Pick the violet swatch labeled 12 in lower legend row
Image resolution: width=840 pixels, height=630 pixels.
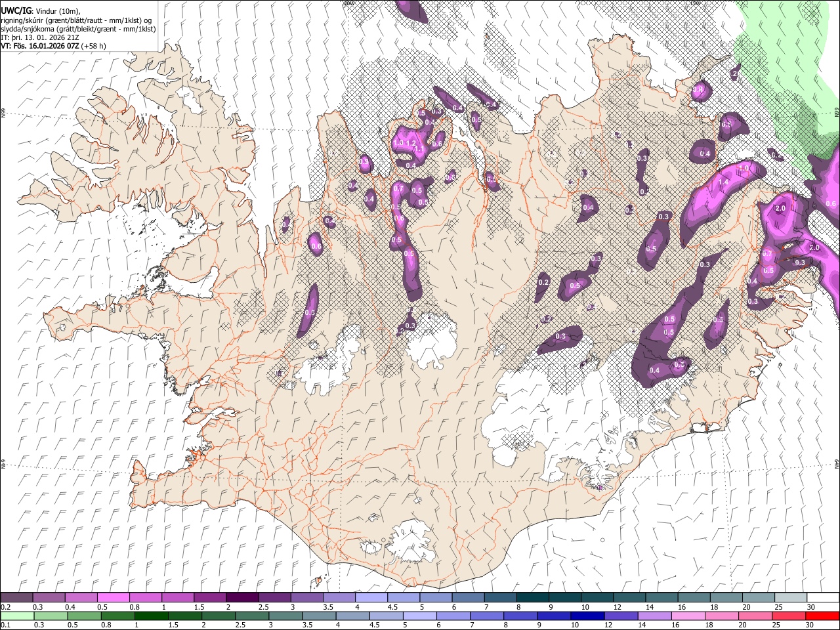coord(622,616)
